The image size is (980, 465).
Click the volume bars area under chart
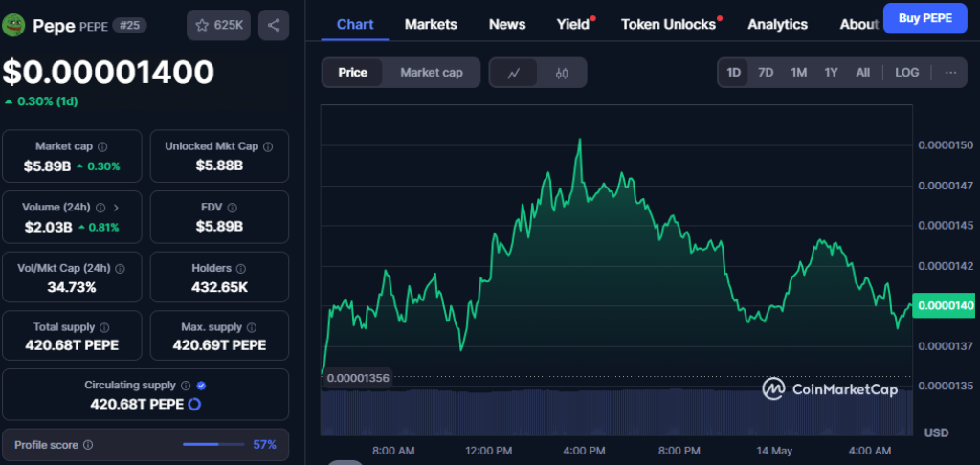616,412
